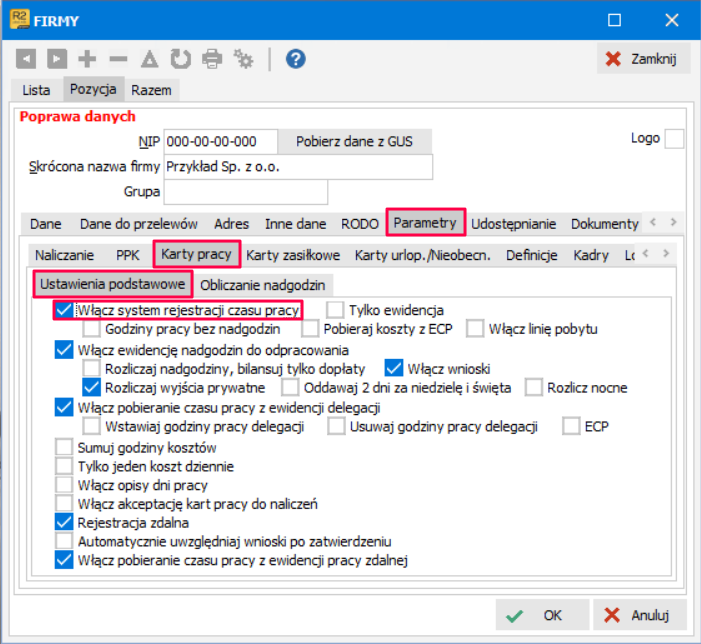The height and width of the screenshot is (644, 701).
Task: Open the Karty zasiłkowe sub-tab
Action: pyautogui.click(x=293, y=255)
